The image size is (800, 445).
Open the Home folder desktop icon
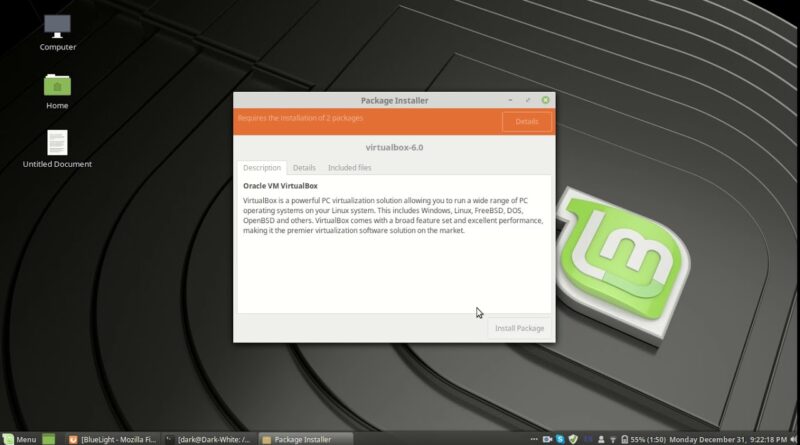[x=57, y=85]
